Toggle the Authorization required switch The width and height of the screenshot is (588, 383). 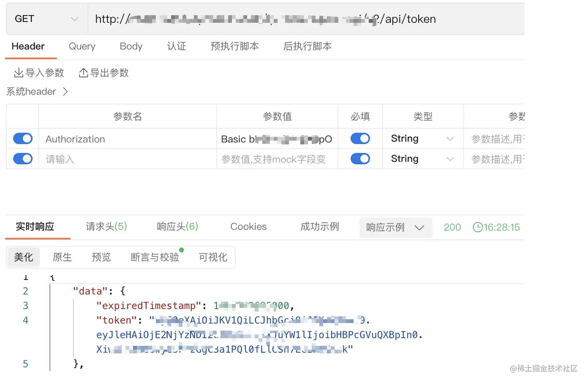click(x=360, y=139)
